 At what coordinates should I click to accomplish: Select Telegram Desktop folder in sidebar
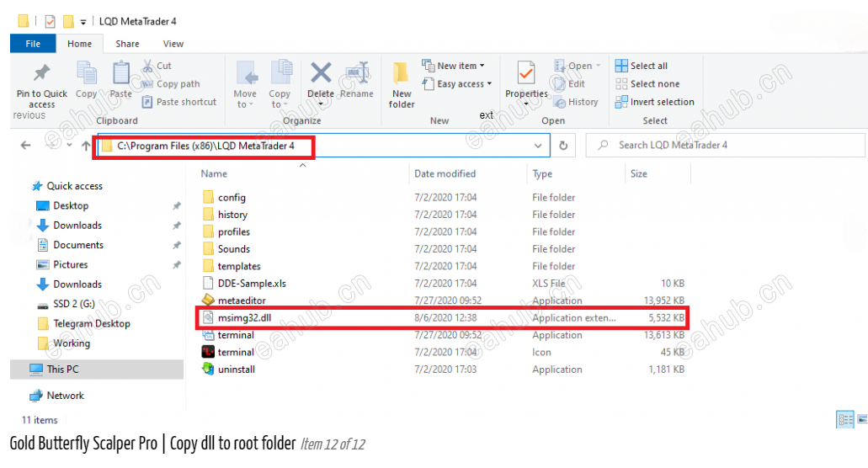click(x=83, y=323)
